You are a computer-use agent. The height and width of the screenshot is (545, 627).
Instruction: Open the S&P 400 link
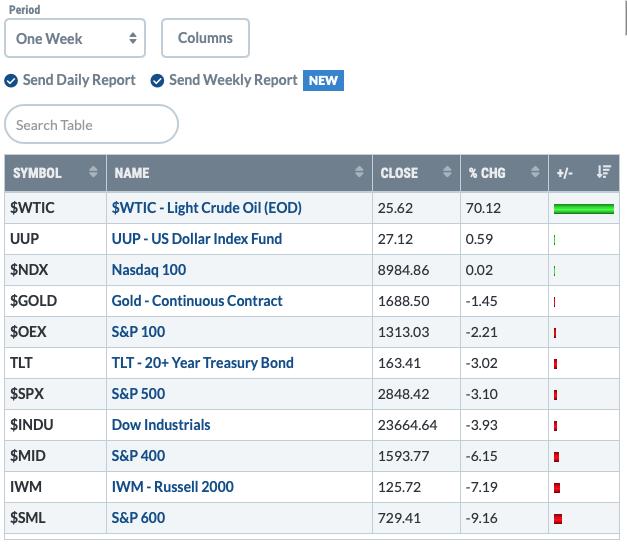click(x=138, y=456)
